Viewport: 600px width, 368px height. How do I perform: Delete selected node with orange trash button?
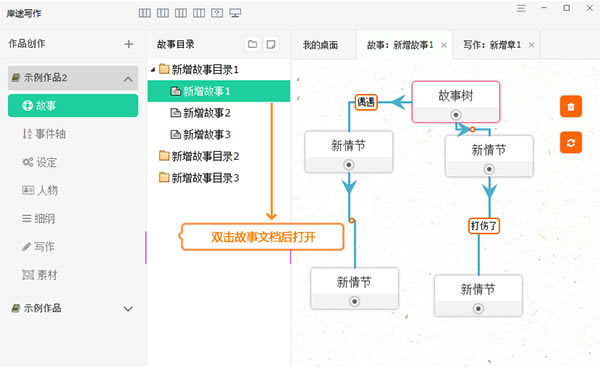571,106
